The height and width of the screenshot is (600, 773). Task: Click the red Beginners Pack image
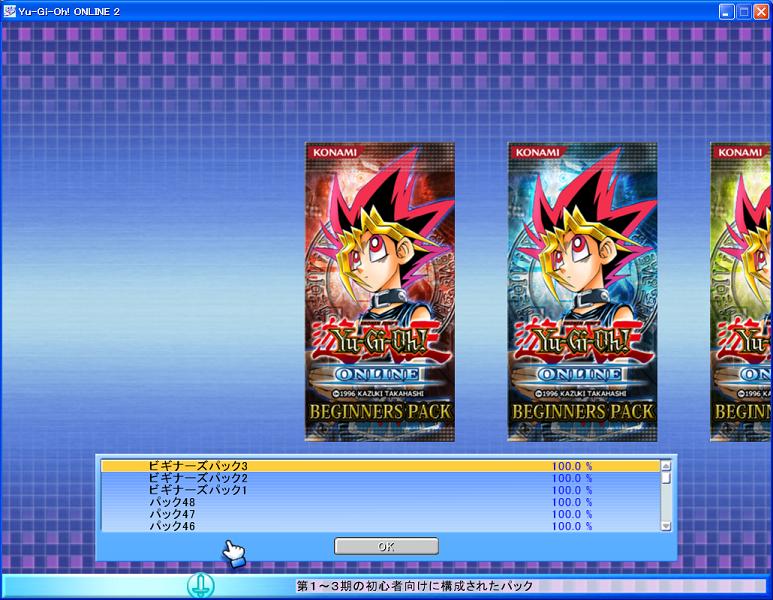(380, 292)
